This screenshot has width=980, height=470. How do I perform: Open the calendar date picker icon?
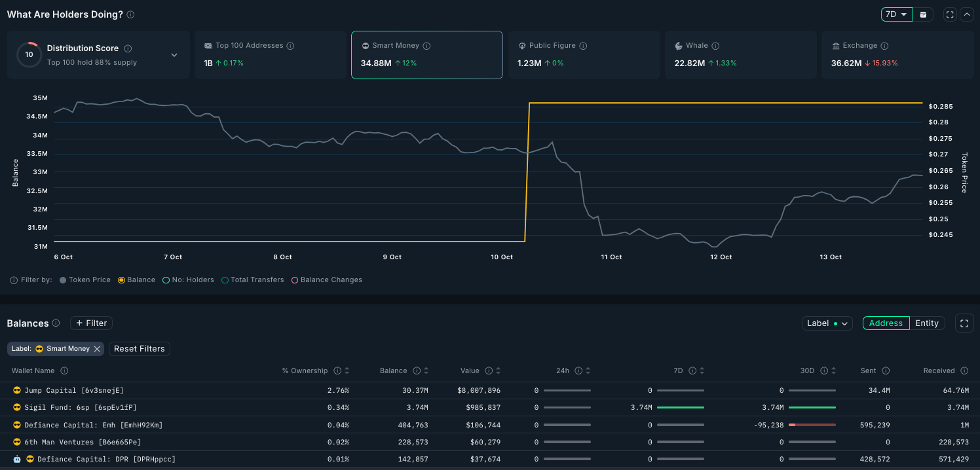click(923, 14)
